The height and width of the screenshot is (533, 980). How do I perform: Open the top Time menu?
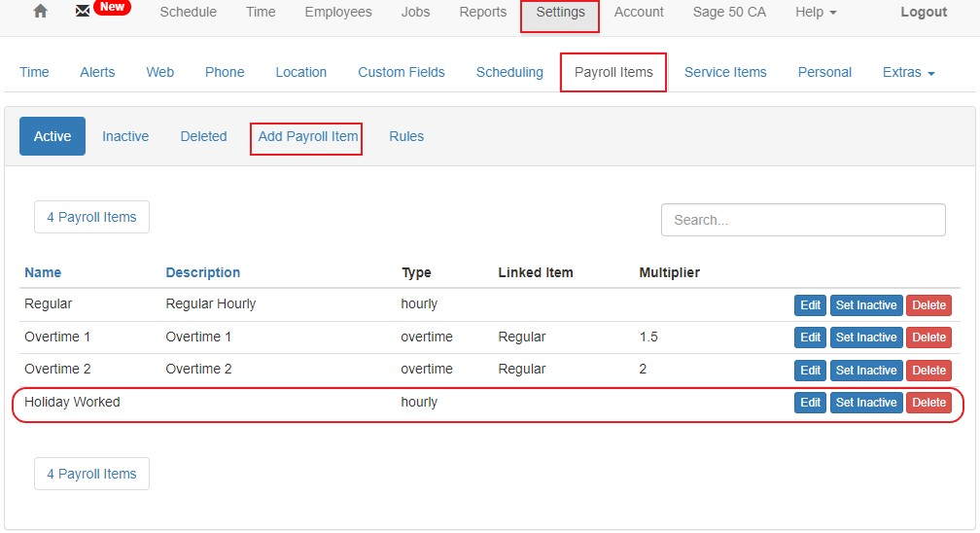[x=261, y=12]
